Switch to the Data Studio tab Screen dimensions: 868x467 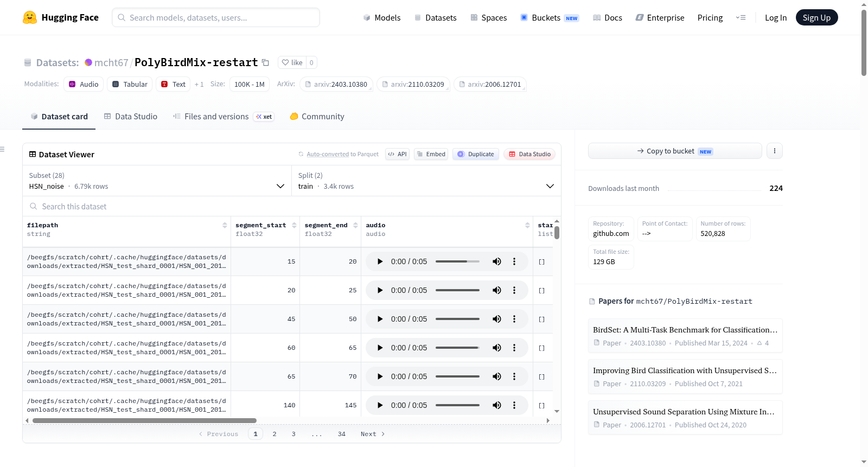(x=131, y=117)
